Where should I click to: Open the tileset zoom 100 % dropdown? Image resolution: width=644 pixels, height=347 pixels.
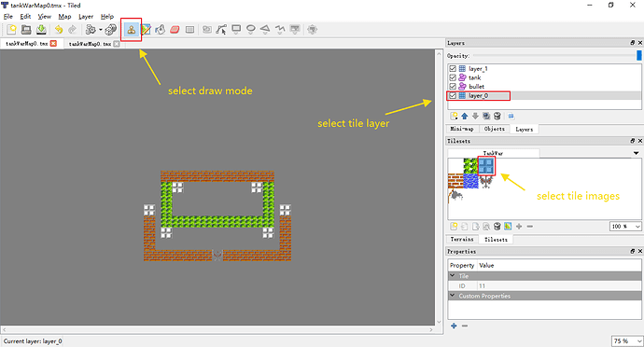point(625,227)
